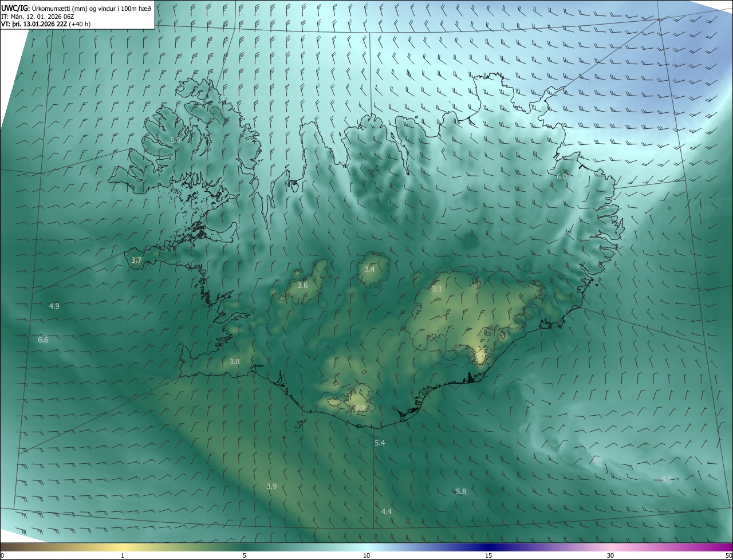Screen dimensions: 733x560
Task: Click the color scale tick label 30
Action: (610, 555)
